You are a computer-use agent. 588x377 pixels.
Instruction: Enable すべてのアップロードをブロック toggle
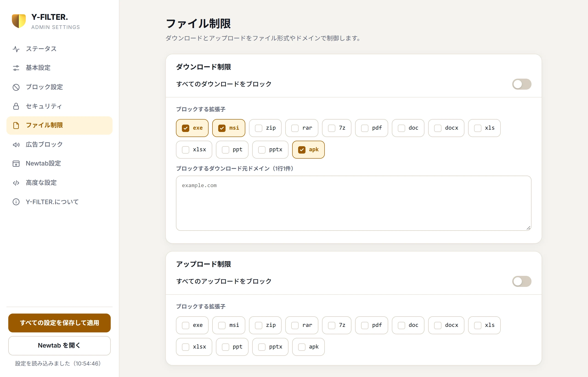point(521,281)
